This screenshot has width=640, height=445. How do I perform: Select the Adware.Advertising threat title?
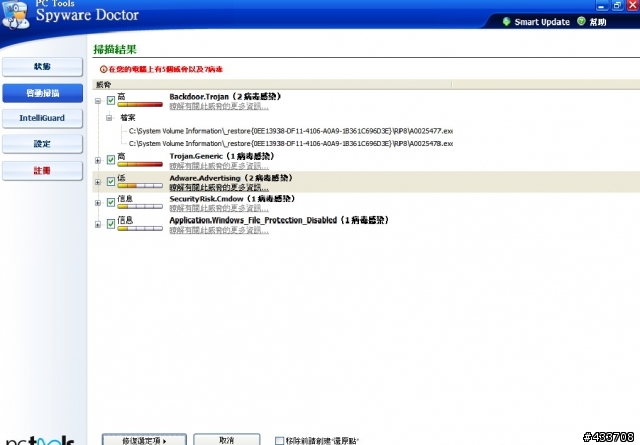231,178
